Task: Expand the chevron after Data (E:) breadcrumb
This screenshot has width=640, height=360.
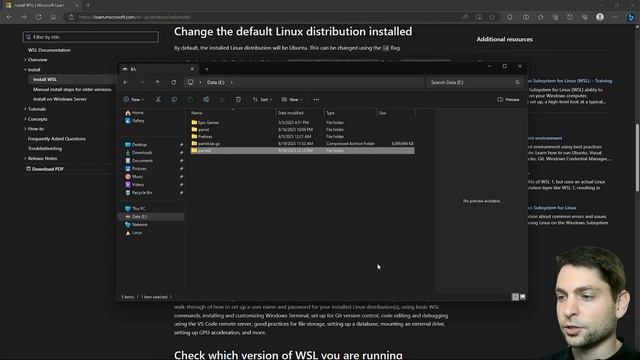Action: [232, 82]
